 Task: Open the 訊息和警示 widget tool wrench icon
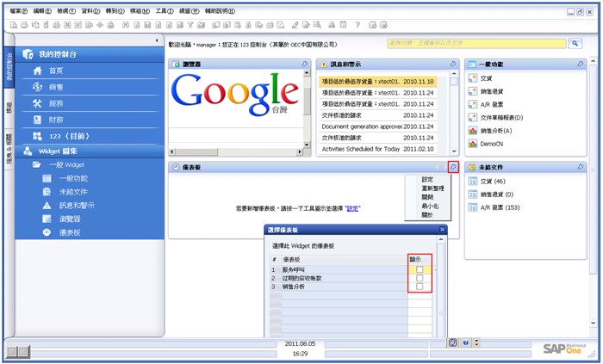pos(453,64)
